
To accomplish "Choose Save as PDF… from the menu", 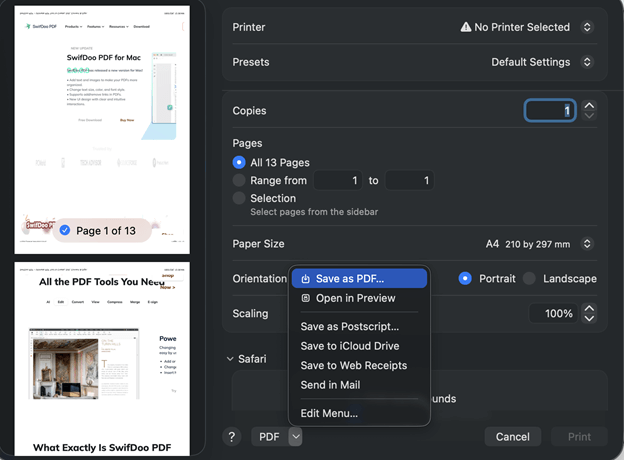I will pos(359,279).
